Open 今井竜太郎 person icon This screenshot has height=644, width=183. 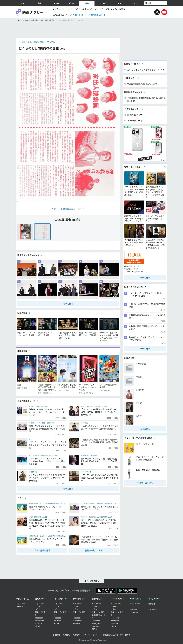click(129, 368)
